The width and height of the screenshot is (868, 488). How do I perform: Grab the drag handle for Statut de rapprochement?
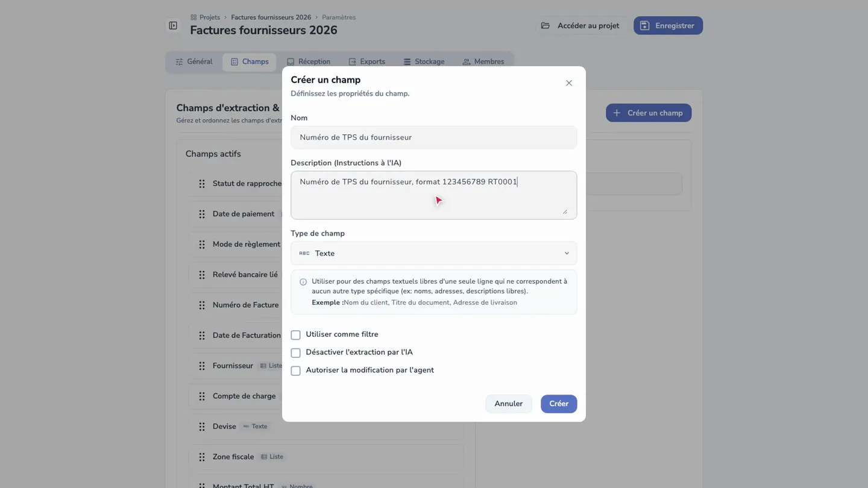[202, 184]
